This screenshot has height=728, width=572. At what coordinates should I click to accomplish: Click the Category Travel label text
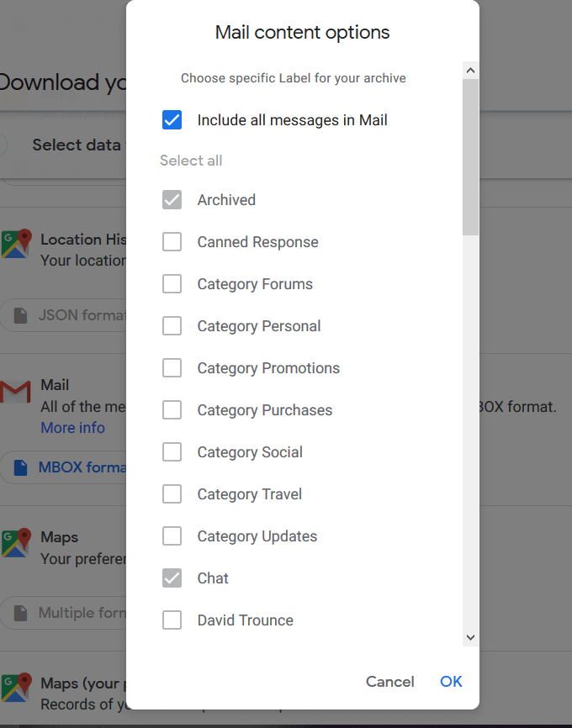coord(250,494)
